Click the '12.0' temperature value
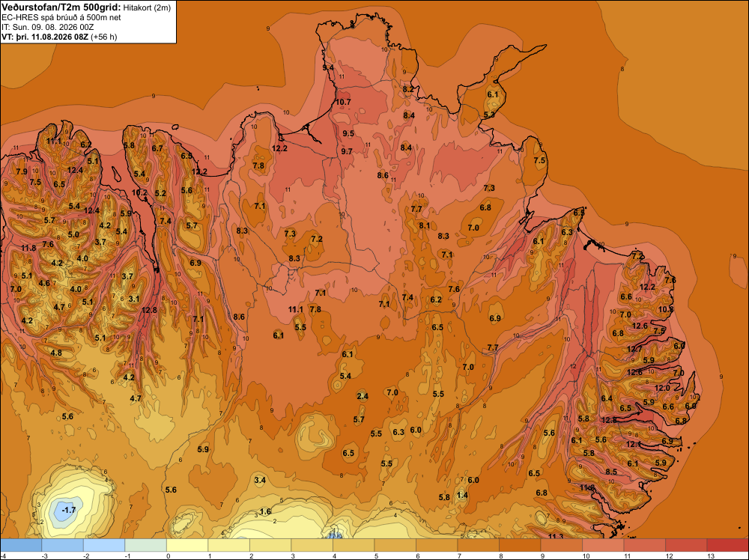The height and width of the screenshot is (560, 749). (x=662, y=388)
